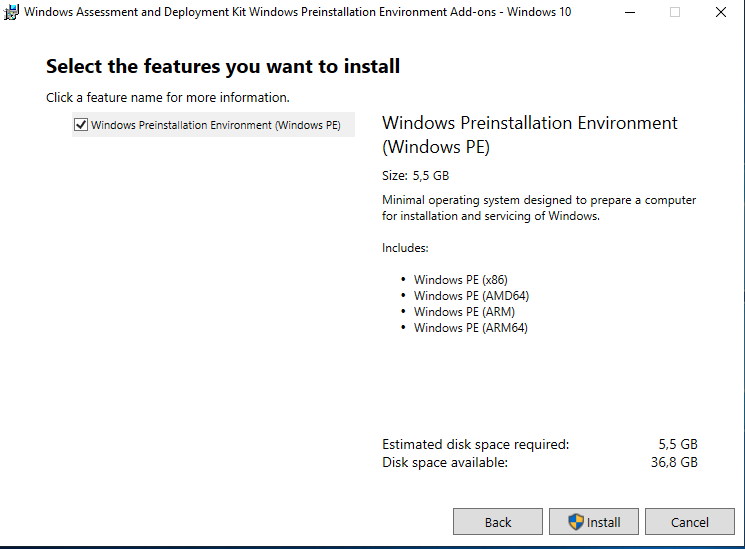Click the installer icon in the title bar
The image size is (745, 549).
pyautogui.click(x=11, y=13)
